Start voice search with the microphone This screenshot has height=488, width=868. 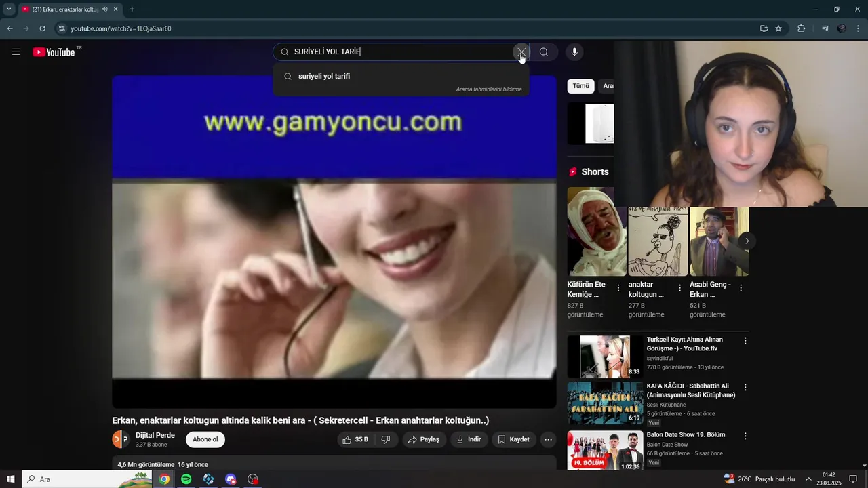pyautogui.click(x=574, y=52)
